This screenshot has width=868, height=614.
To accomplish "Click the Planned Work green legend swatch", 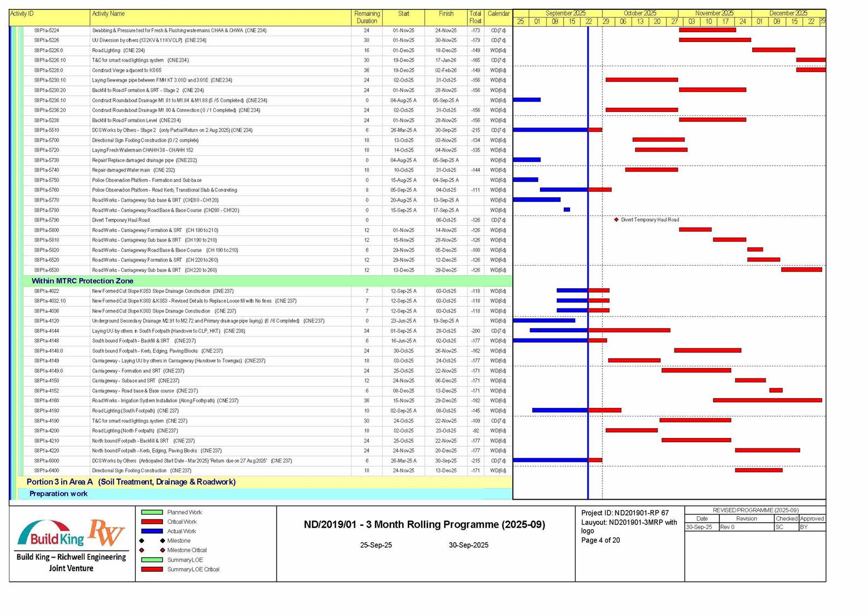I will coord(152,513).
